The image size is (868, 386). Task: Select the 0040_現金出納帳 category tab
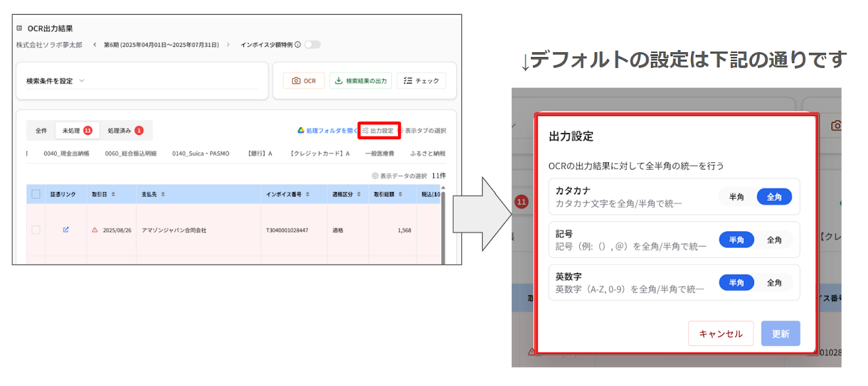66,154
